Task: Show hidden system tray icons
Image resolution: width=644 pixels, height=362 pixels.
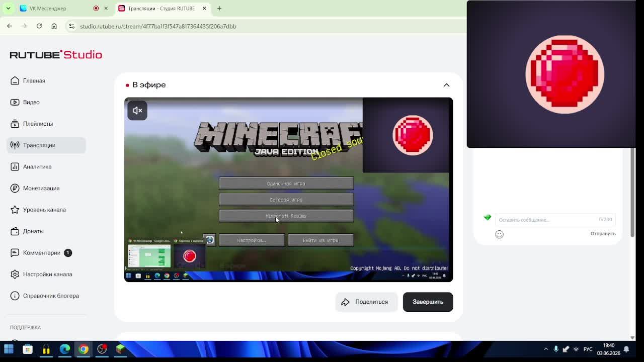Action: click(x=546, y=349)
